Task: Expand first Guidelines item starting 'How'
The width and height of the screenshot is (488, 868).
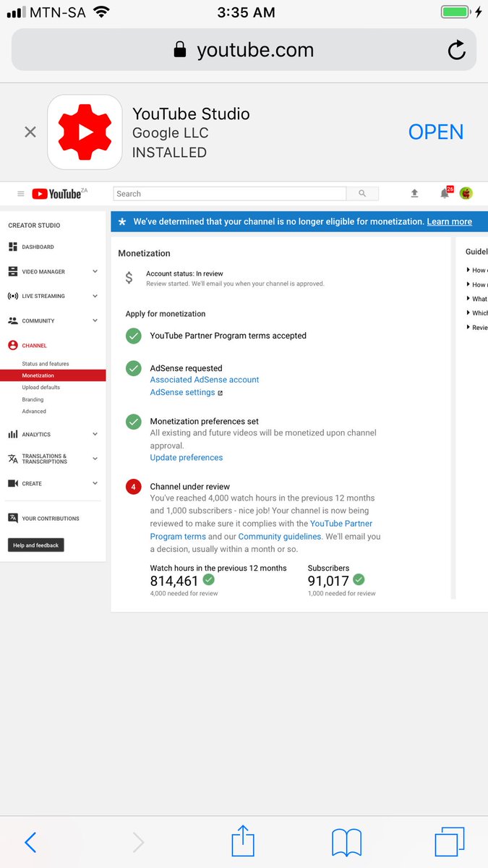Action: (477, 270)
